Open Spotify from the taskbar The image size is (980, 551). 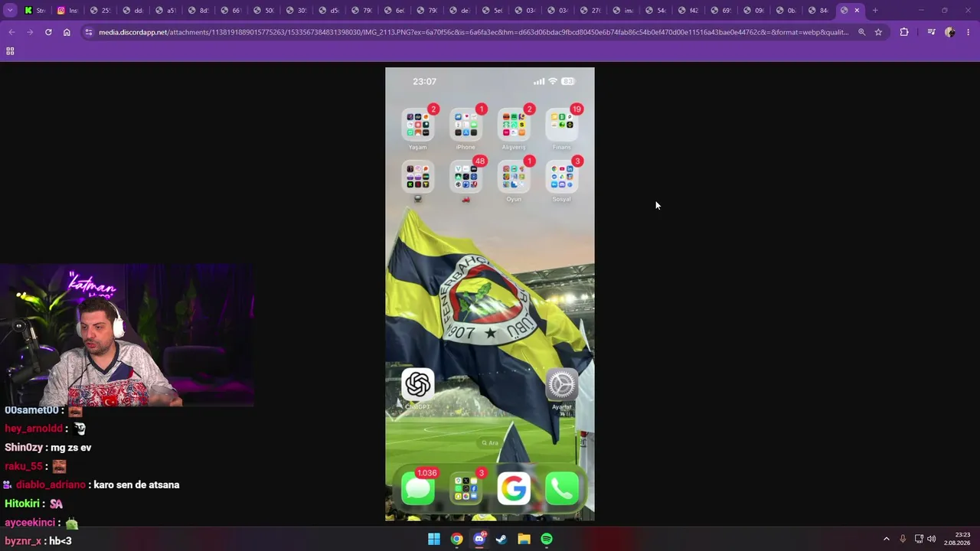pyautogui.click(x=547, y=539)
